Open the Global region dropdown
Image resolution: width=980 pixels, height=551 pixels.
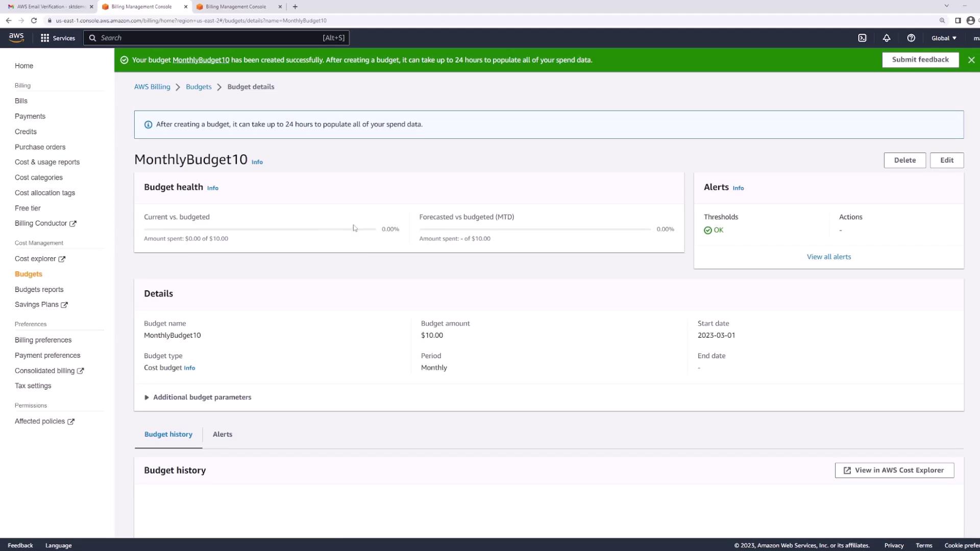944,38
